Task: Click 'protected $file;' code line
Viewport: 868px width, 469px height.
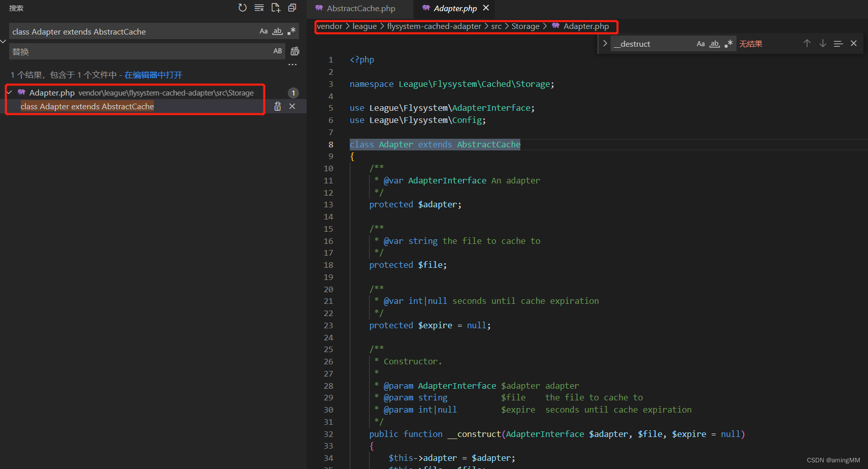Action: (x=408, y=265)
